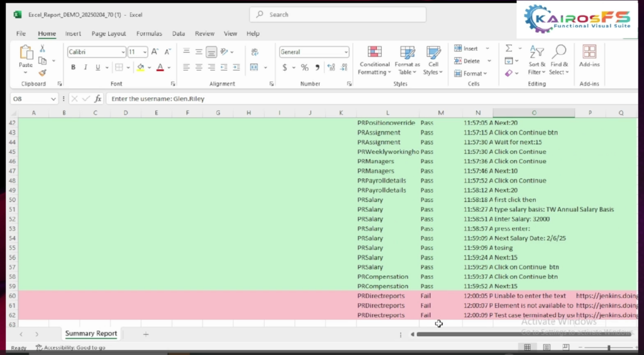Click the Insert Function fx icon
Image resolution: width=644 pixels, height=355 pixels.
98,99
